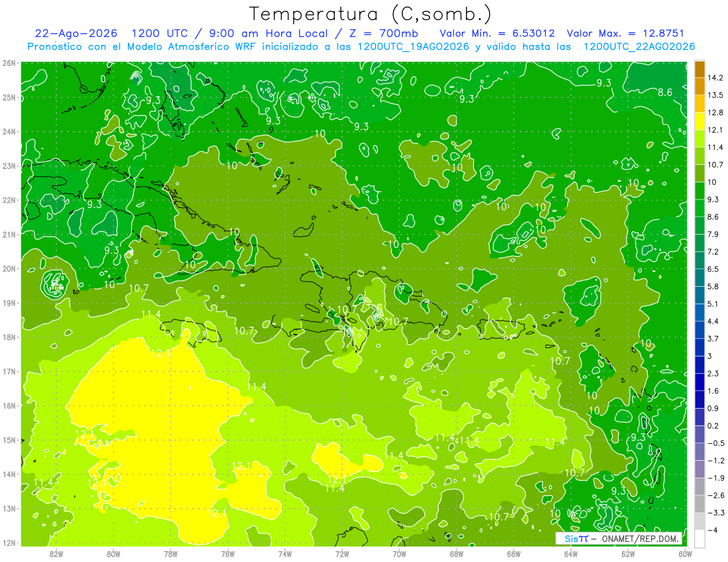Click the '2.3' value in the color legend
728x562 pixels.
point(713,373)
